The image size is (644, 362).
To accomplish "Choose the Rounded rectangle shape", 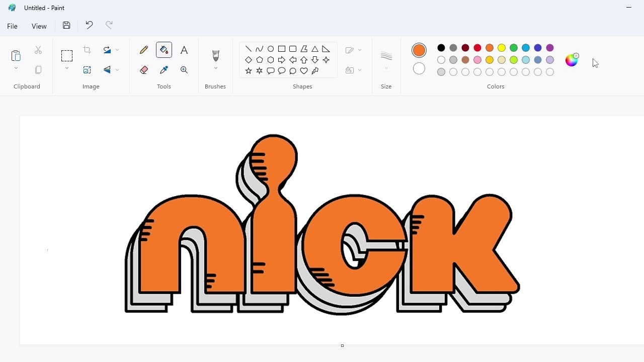I will [x=293, y=49].
